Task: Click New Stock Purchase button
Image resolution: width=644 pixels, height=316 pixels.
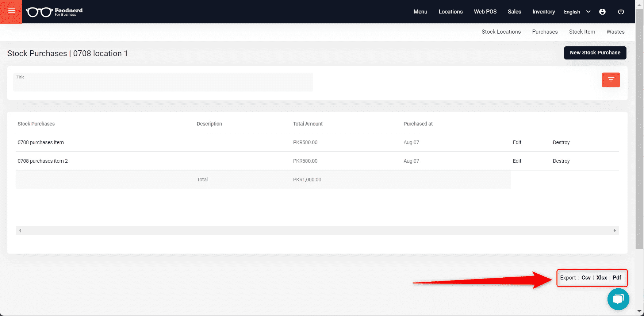Action: (x=595, y=53)
